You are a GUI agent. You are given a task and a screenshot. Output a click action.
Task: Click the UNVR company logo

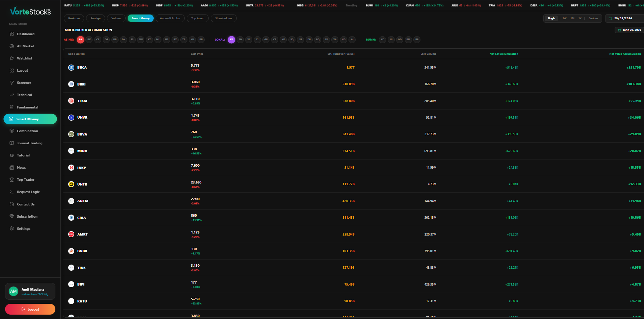pyautogui.click(x=71, y=117)
